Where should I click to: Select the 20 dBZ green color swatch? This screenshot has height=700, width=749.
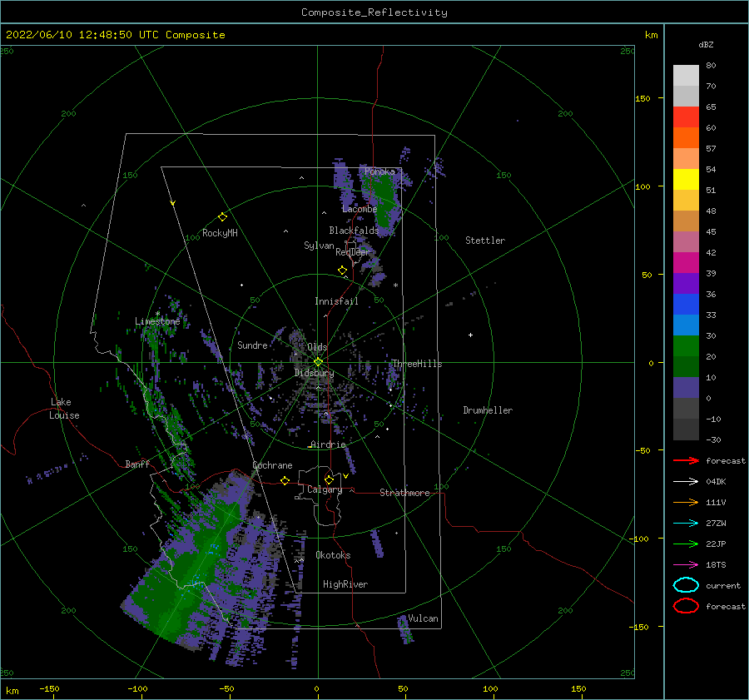pyautogui.click(x=686, y=346)
